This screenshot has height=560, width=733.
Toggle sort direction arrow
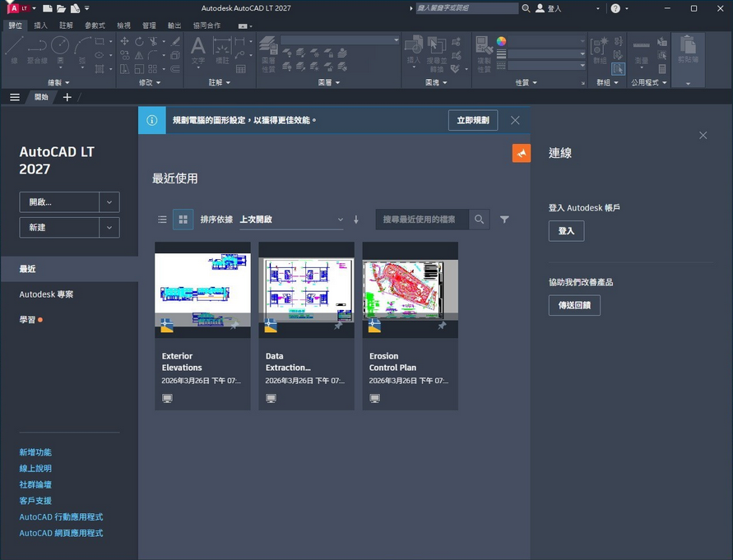(356, 220)
